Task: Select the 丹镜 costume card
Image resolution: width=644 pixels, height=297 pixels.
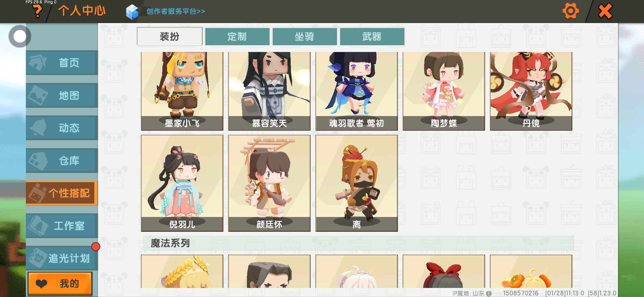Action: pyautogui.click(x=531, y=91)
